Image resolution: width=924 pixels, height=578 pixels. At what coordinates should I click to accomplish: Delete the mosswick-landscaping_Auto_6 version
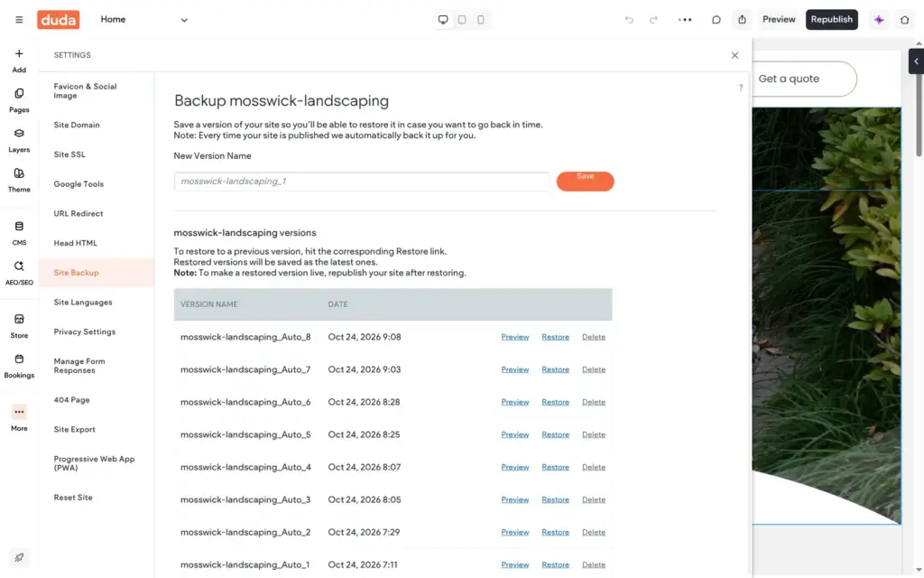[594, 402]
